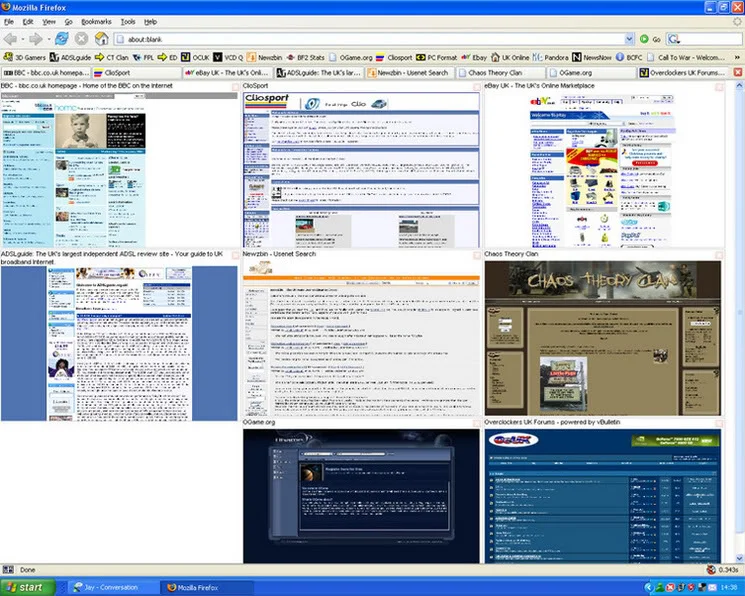The height and width of the screenshot is (596, 745).
Task: Switch to the ClioSport tab
Action: point(136,73)
